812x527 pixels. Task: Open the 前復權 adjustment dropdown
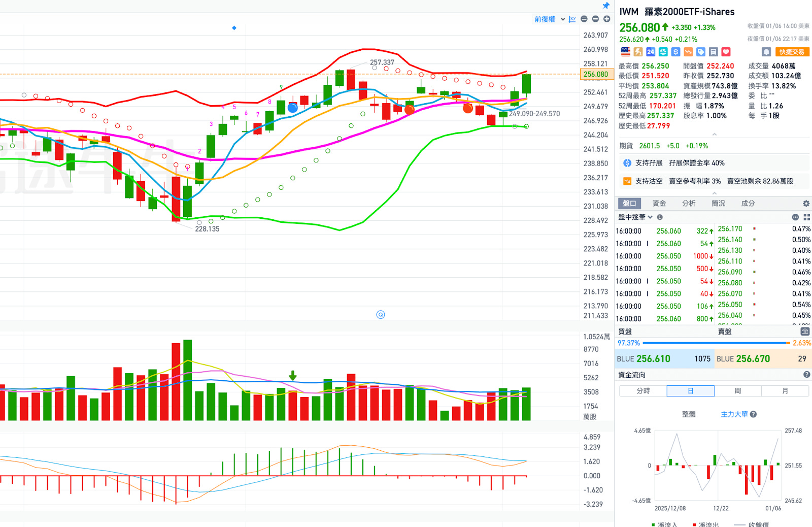click(x=550, y=19)
